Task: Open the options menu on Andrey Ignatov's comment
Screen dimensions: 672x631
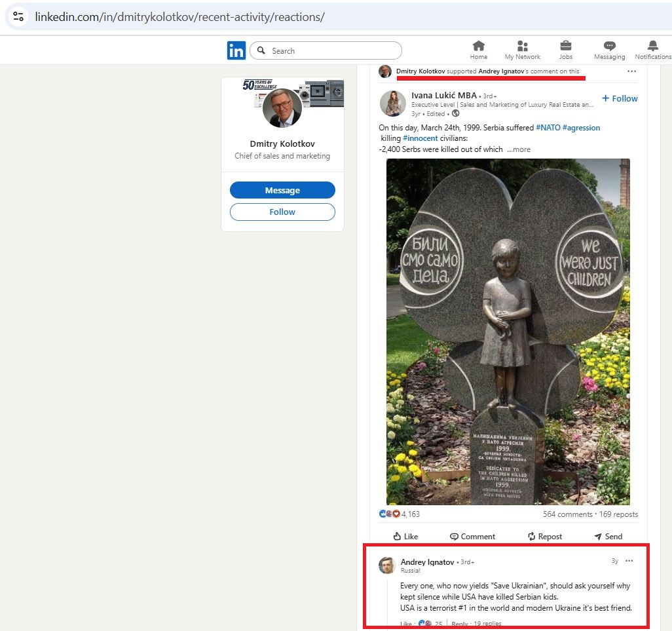Action: point(629,561)
